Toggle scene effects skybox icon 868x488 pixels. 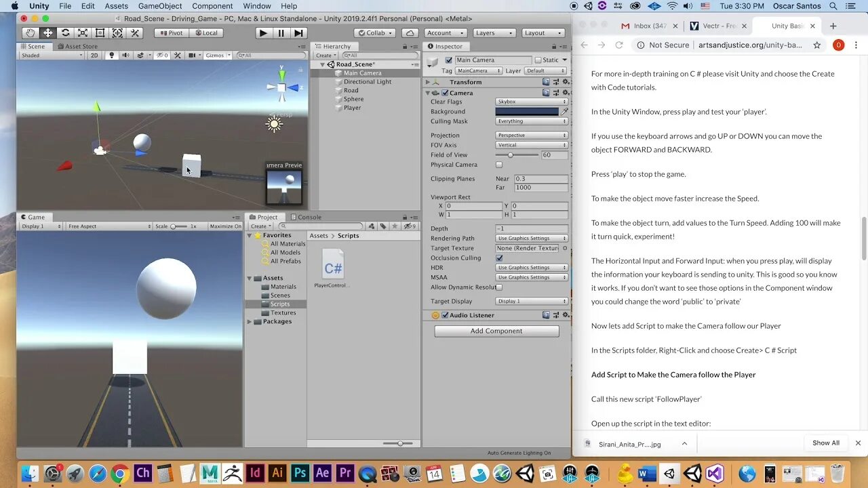point(141,56)
